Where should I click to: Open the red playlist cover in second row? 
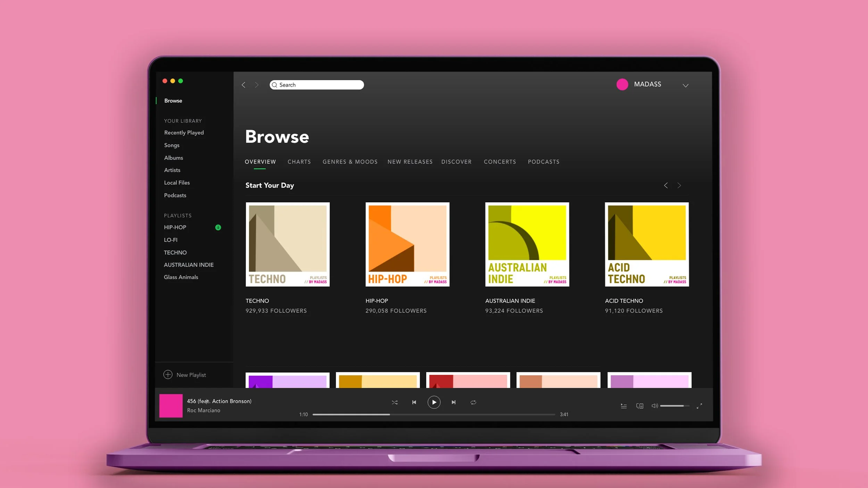(468, 380)
